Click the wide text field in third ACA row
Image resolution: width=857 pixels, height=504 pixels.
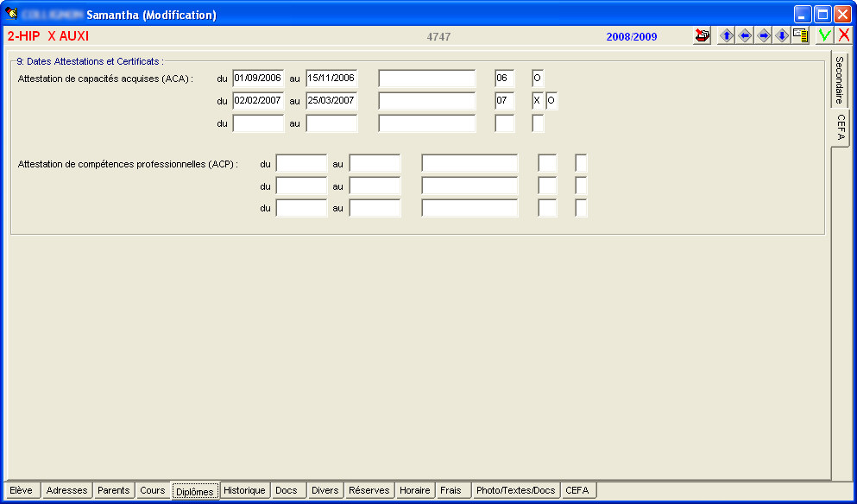pos(427,123)
